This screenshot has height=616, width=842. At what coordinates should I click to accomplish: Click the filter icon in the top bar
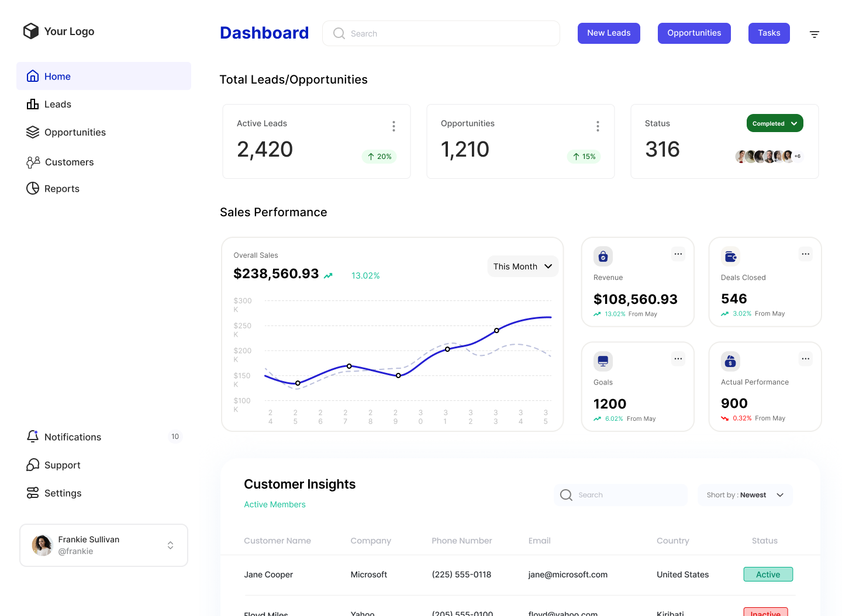814,34
